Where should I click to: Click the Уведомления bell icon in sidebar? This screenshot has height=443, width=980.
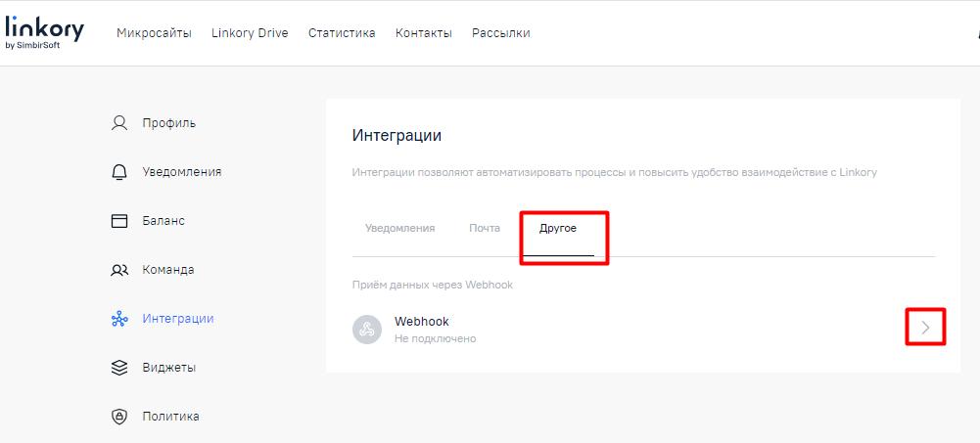click(118, 171)
